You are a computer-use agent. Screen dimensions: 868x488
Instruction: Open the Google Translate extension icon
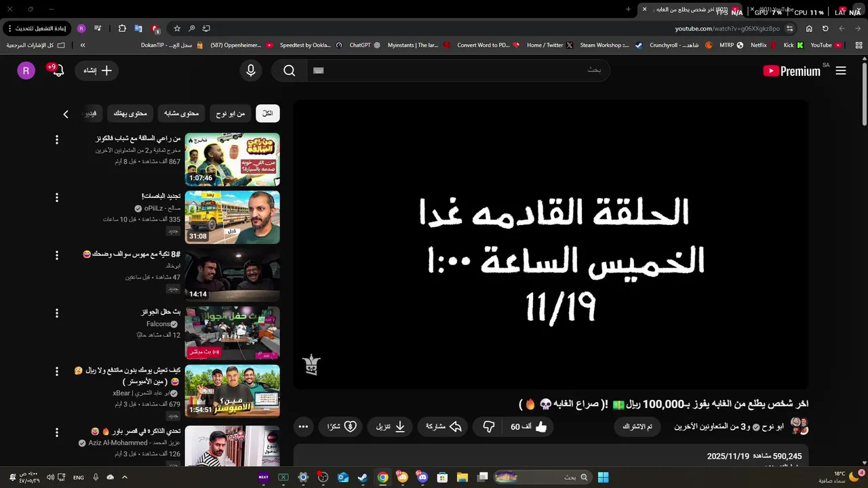click(138, 28)
